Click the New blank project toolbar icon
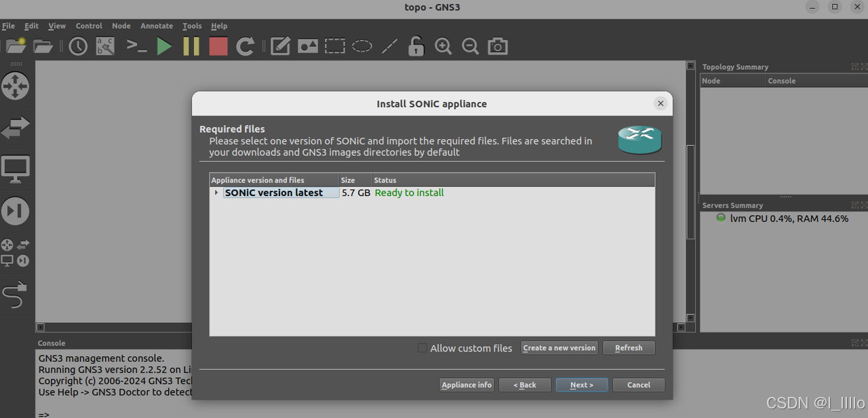 coord(16,46)
